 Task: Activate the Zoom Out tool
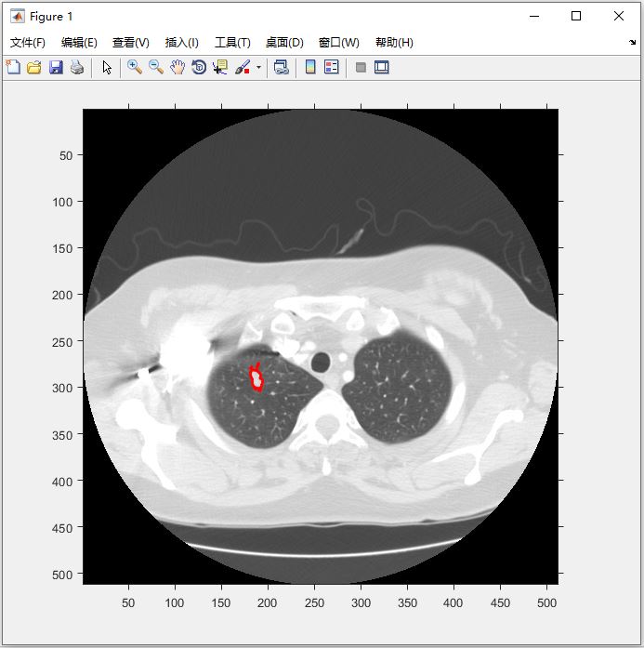click(156, 67)
